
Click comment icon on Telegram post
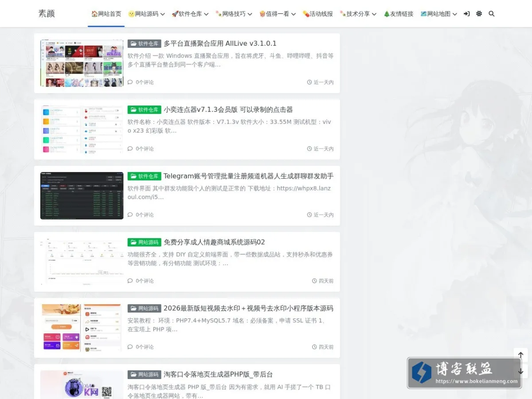(130, 215)
